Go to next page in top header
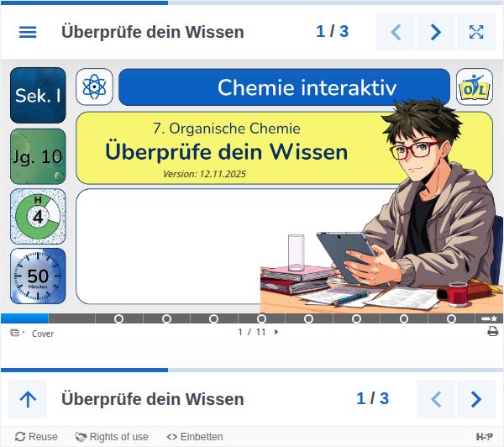The width and height of the screenshot is (504, 447). click(x=435, y=32)
